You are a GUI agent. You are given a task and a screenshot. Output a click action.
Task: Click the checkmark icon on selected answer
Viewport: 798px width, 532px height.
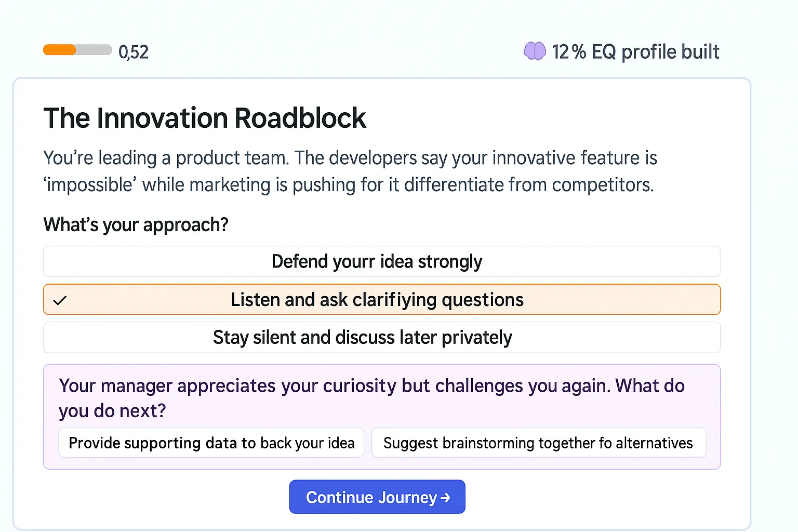coord(60,300)
